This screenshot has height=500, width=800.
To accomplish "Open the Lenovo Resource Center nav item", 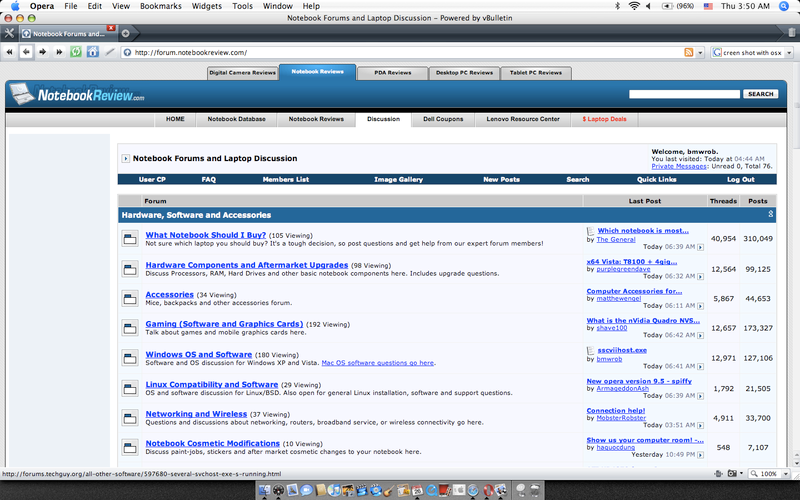I will point(523,119).
